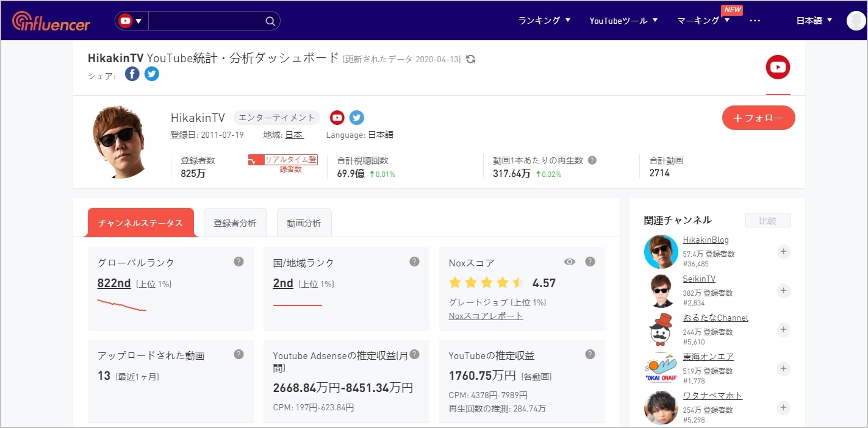The width and height of the screenshot is (868, 428).
Task: Click the 日本 region link
Action: (x=294, y=135)
